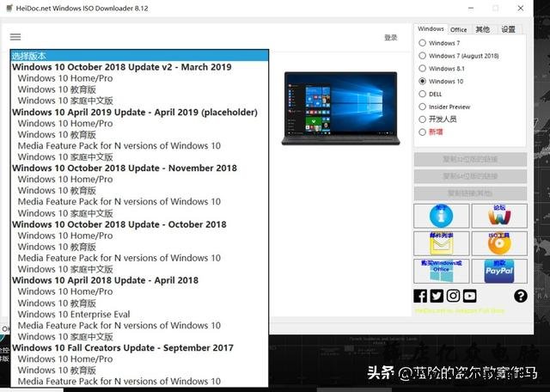The height and width of the screenshot is (392, 550).
Task: Choose Windows 10 家庭中文版 under November 2018
Action: [139, 213]
